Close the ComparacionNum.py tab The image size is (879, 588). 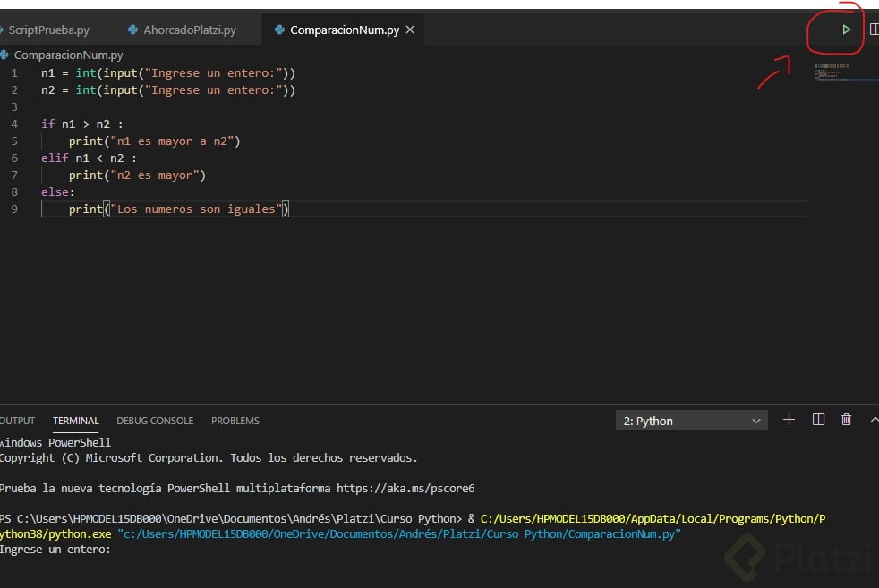click(410, 30)
